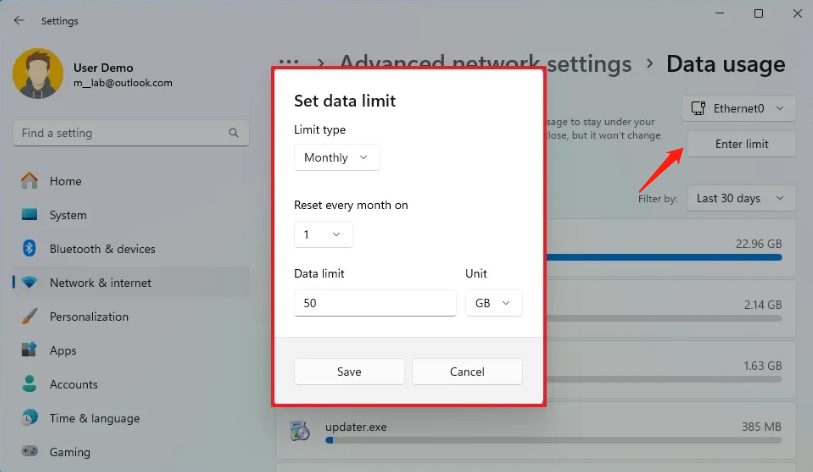Cancel the Set data limit dialog
The height and width of the screenshot is (472, 813).
(x=467, y=371)
